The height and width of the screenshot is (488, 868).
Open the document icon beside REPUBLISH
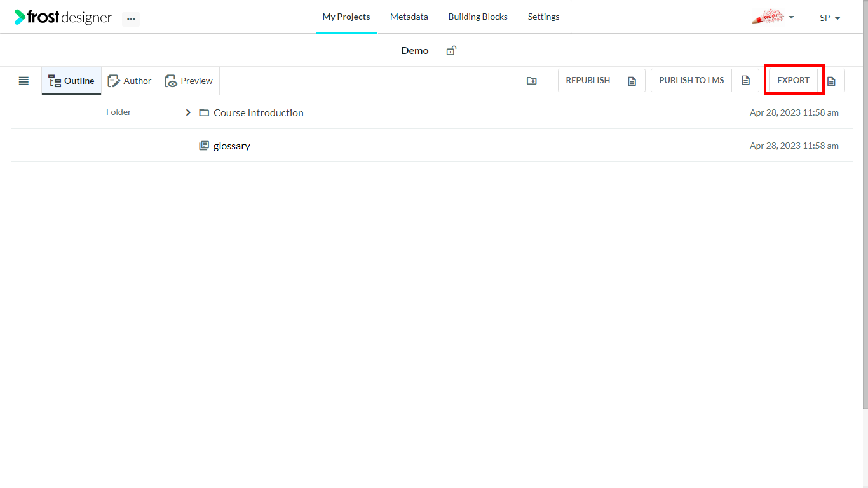pos(632,81)
